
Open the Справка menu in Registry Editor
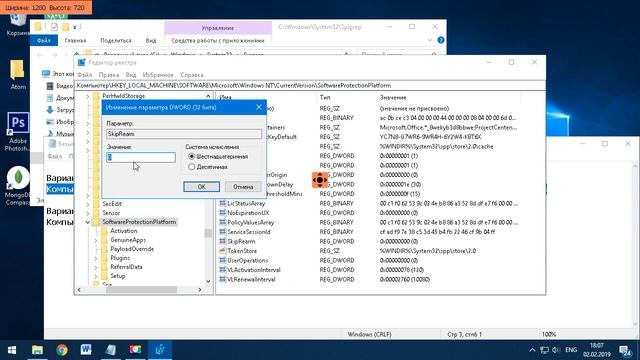click(x=191, y=75)
